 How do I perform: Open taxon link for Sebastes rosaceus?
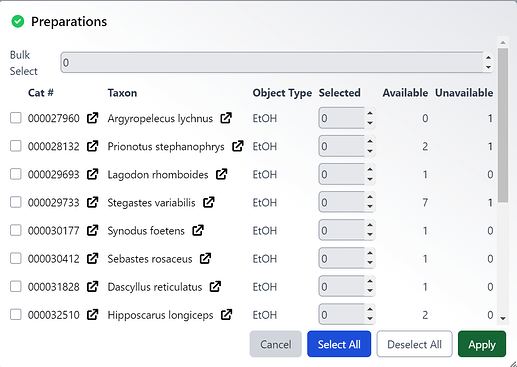[x=206, y=258]
